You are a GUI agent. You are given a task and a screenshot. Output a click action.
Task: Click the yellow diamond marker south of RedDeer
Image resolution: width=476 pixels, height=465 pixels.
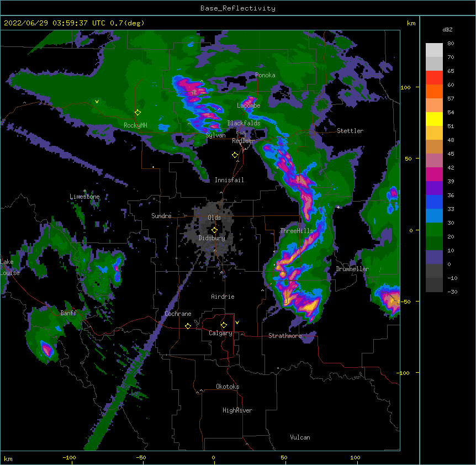click(x=235, y=155)
